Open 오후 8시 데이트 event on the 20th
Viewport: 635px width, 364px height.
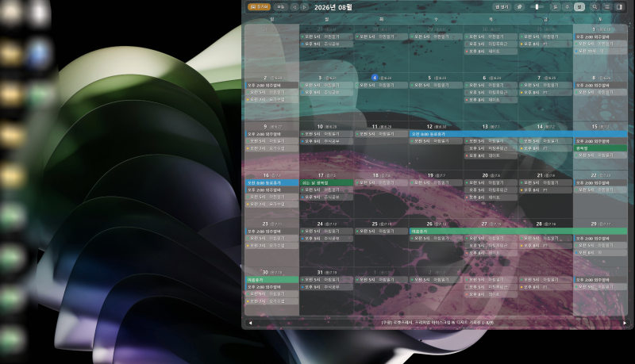coord(491,197)
